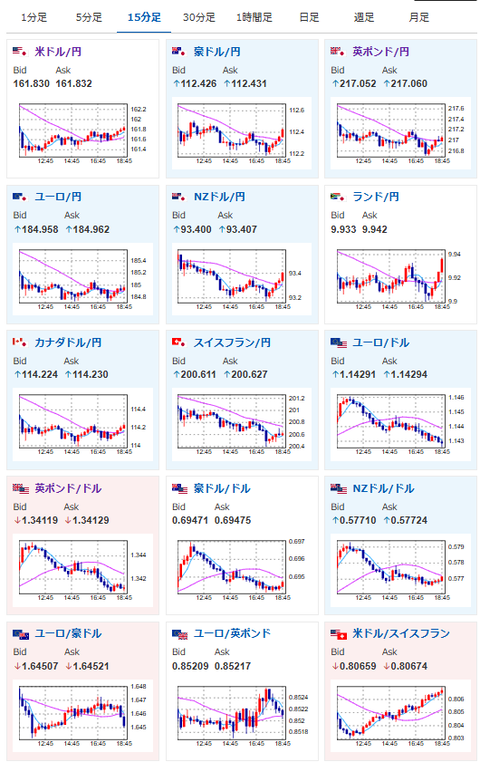Click the Canada flag icon beside カナダドル/円
This screenshot has height=762, width=480.
[x=19, y=343]
